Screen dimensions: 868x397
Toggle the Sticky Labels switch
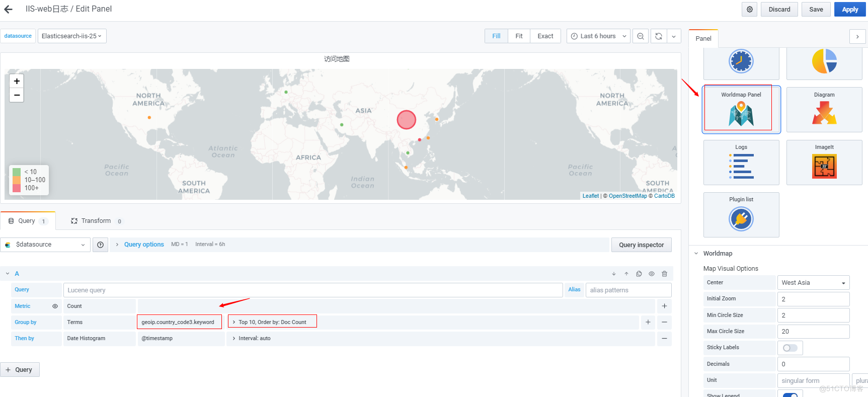[790, 348]
